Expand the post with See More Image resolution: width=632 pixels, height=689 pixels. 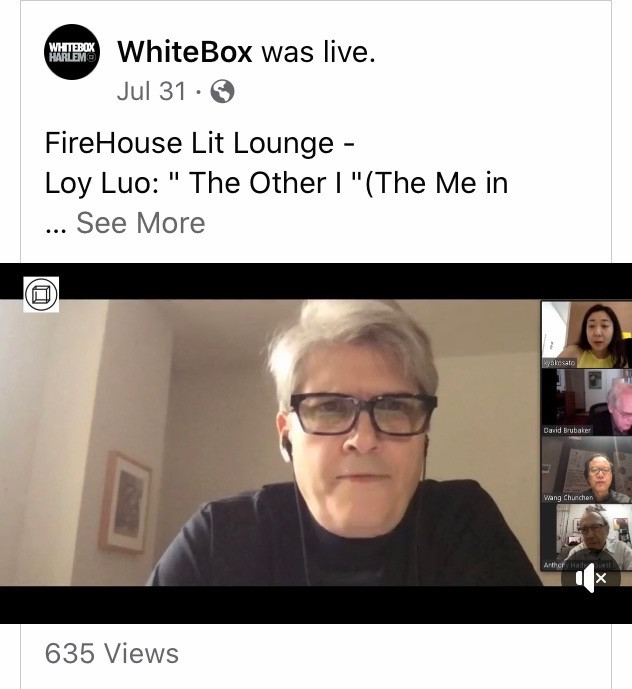(x=141, y=223)
